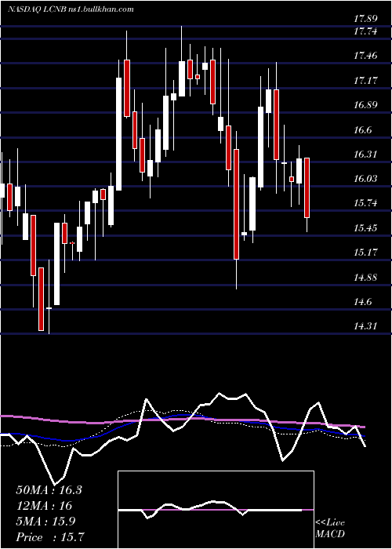Click the 50MA : 16.3 readout

coord(49,490)
